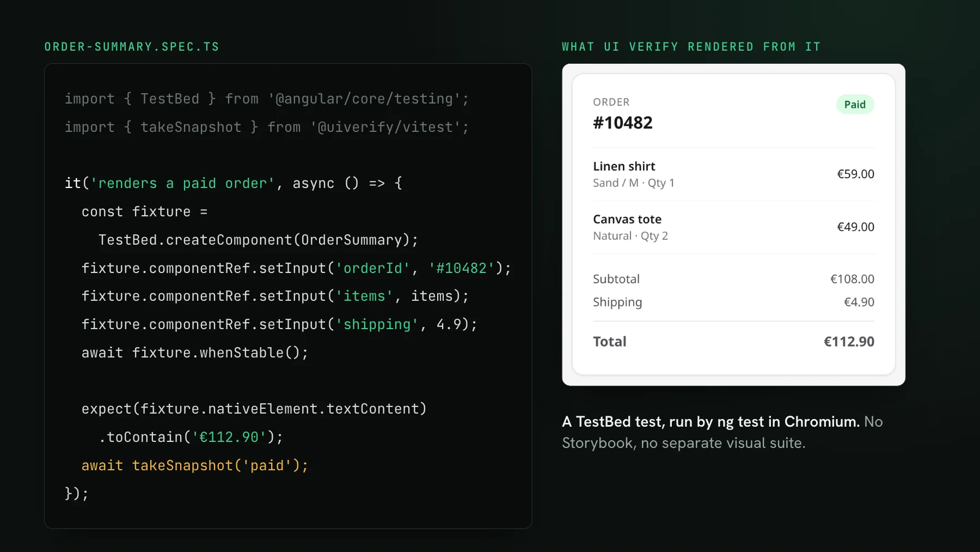980x552 pixels.
Task: Select the import TestBed code line
Action: (x=267, y=99)
